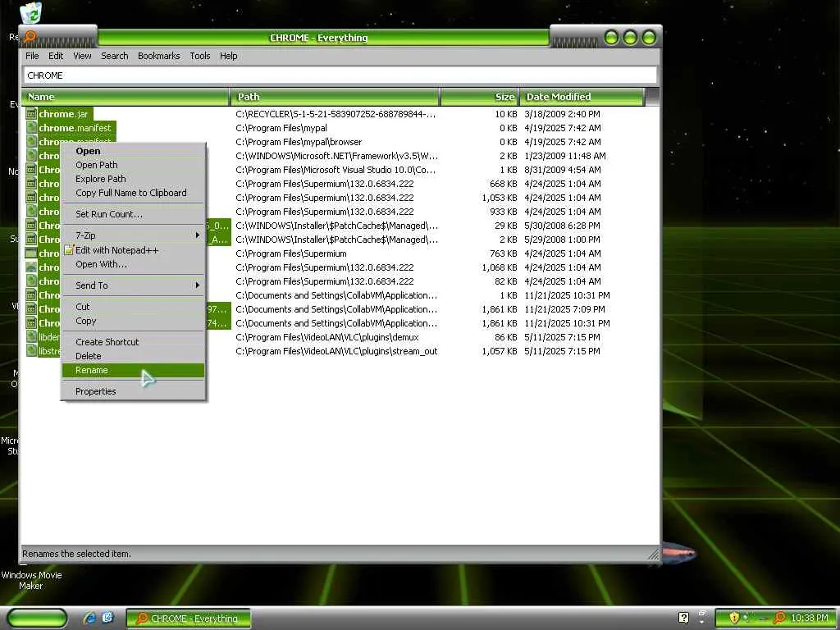Click the CHROME - Everything taskbar button
This screenshot has height=630, width=840.
[189, 619]
